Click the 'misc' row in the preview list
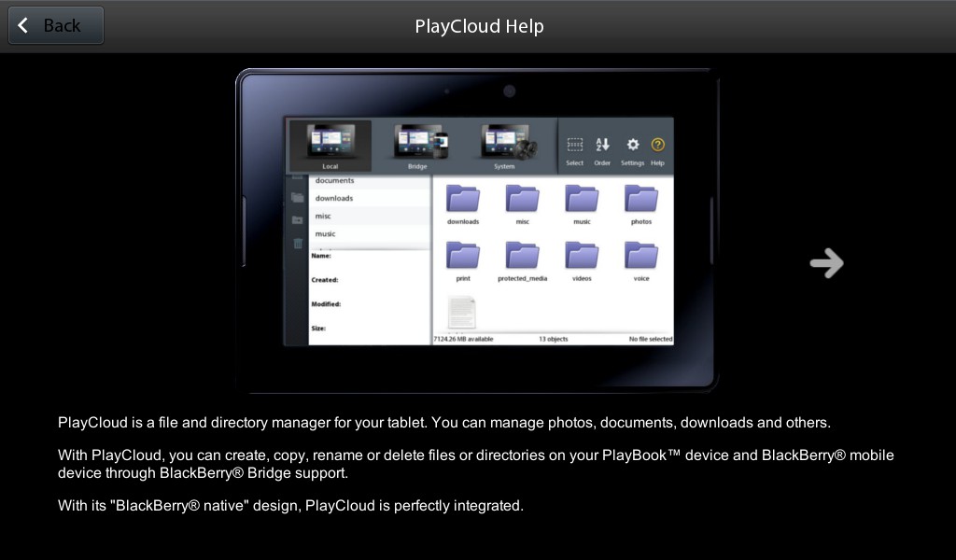The image size is (956, 560). [370, 216]
